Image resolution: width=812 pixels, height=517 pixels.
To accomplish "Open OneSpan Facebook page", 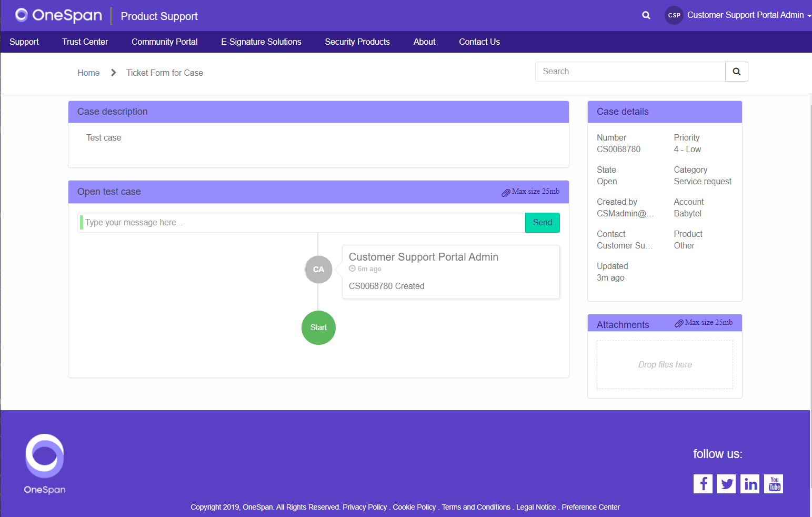I will (x=703, y=483).
